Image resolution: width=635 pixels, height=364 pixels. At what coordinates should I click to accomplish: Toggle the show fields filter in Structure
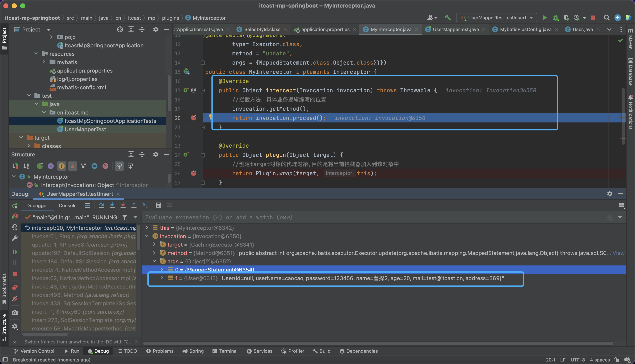62,166
